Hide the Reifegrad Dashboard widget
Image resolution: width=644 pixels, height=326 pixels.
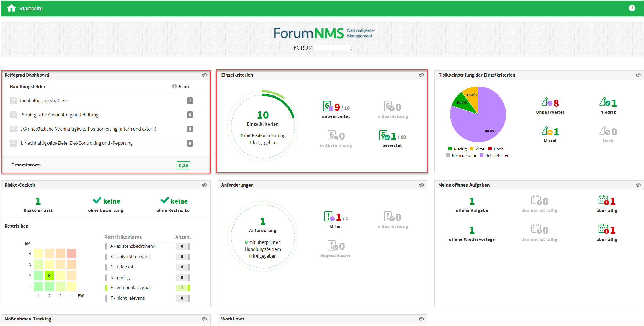(x=205, y=75)
